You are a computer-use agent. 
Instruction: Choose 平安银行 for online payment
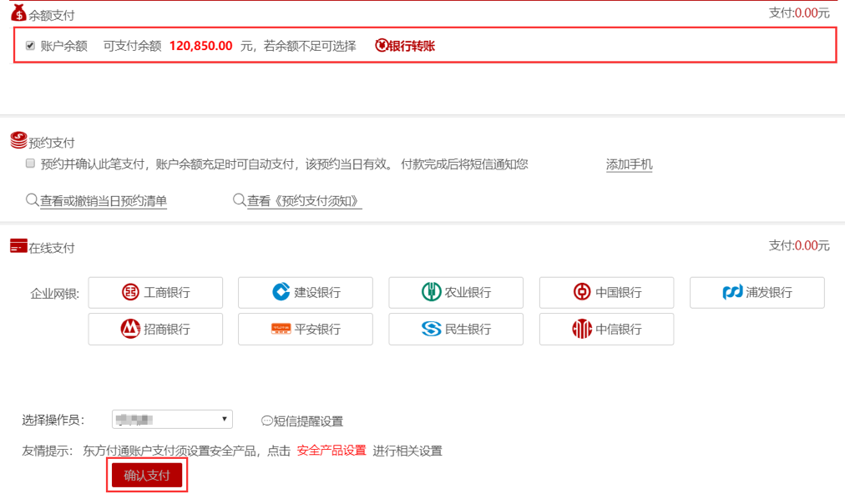306,329
